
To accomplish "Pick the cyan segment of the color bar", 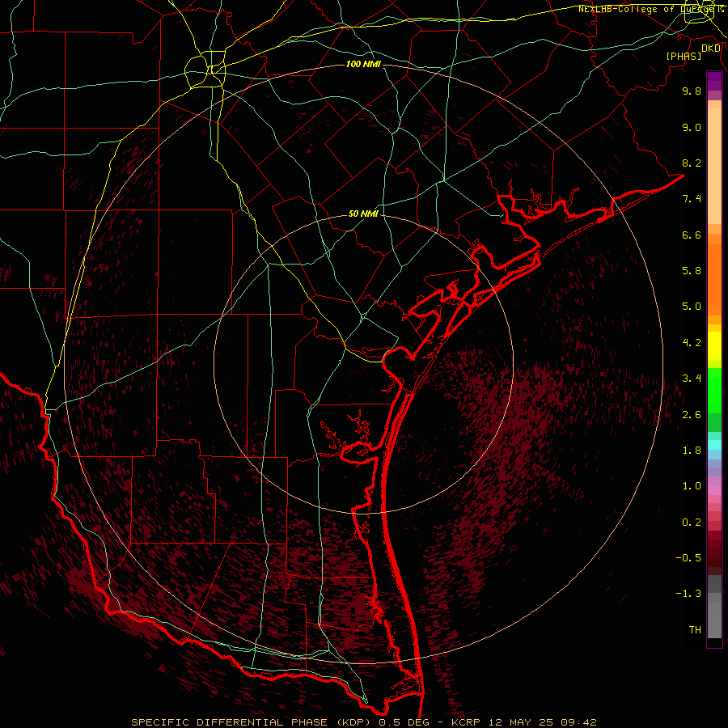I will tap(714, 445).
